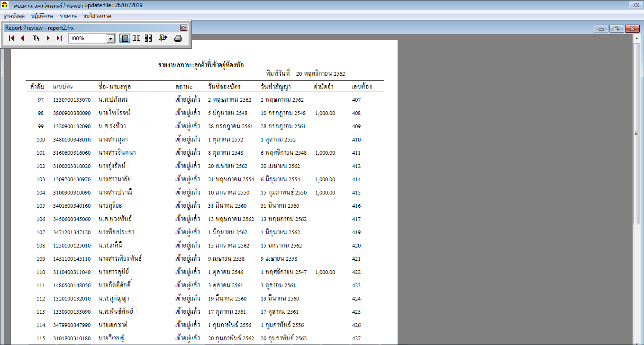Restore down the inner report window
The width and height of the screenshot is (644, 345).
pos(617,29)
